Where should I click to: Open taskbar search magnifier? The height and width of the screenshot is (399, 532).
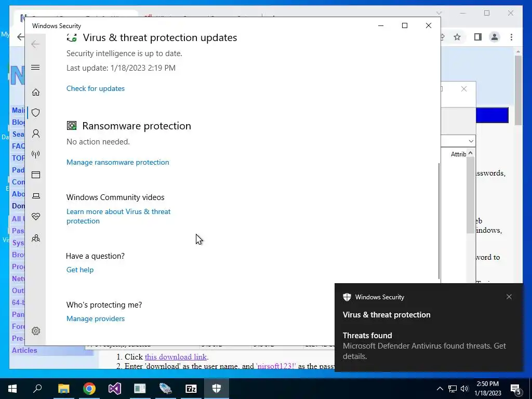37,389
